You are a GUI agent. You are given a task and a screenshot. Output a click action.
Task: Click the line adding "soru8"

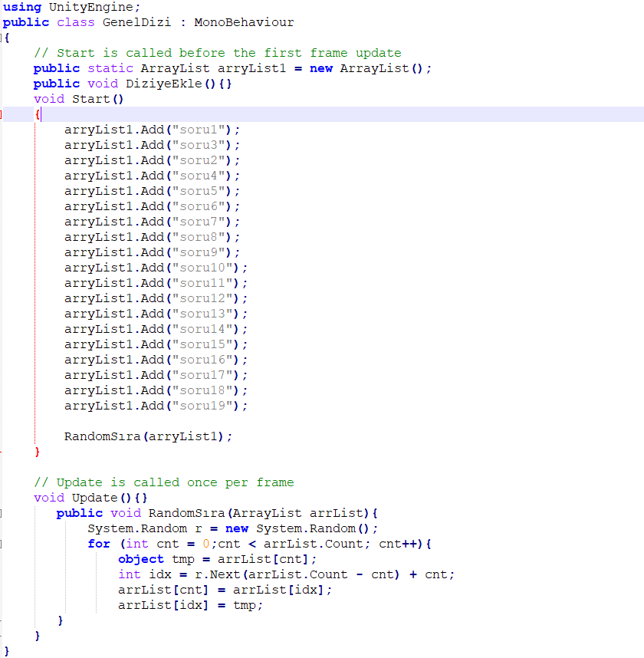[x=152, y=237]
